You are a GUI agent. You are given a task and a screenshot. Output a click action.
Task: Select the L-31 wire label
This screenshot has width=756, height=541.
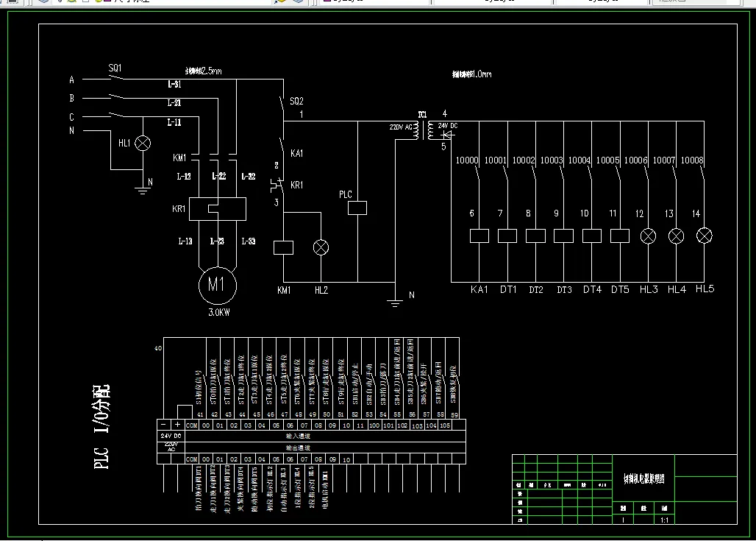tap(174, 85)
